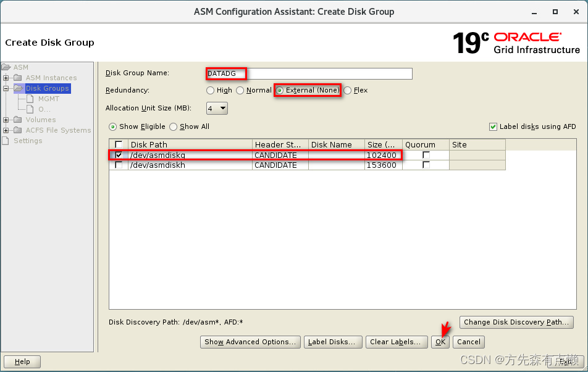Click the Quorum column header
The width and height of the screenshot is (588, 372).
coord(426,144)
